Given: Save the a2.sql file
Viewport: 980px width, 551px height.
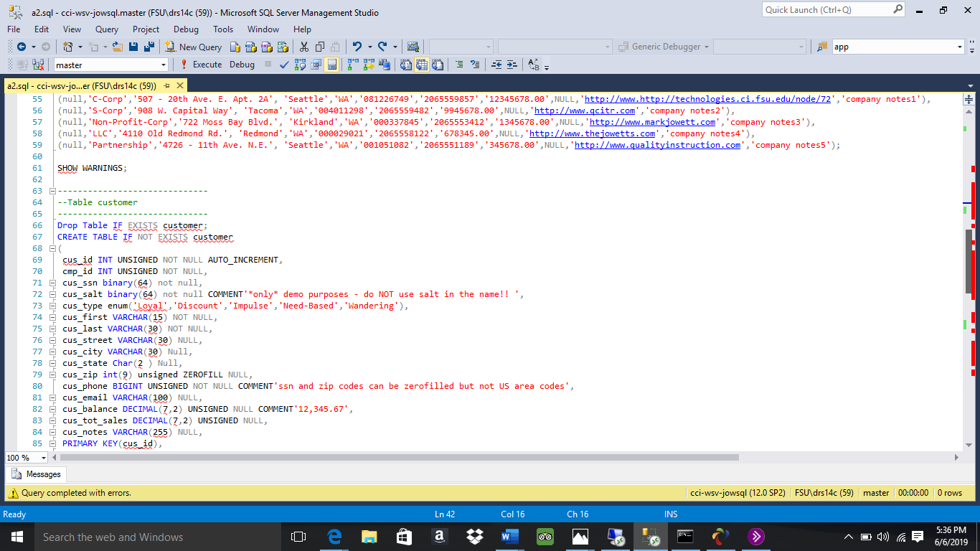Looking at the screenshot, I should click(x=133, y=47).
